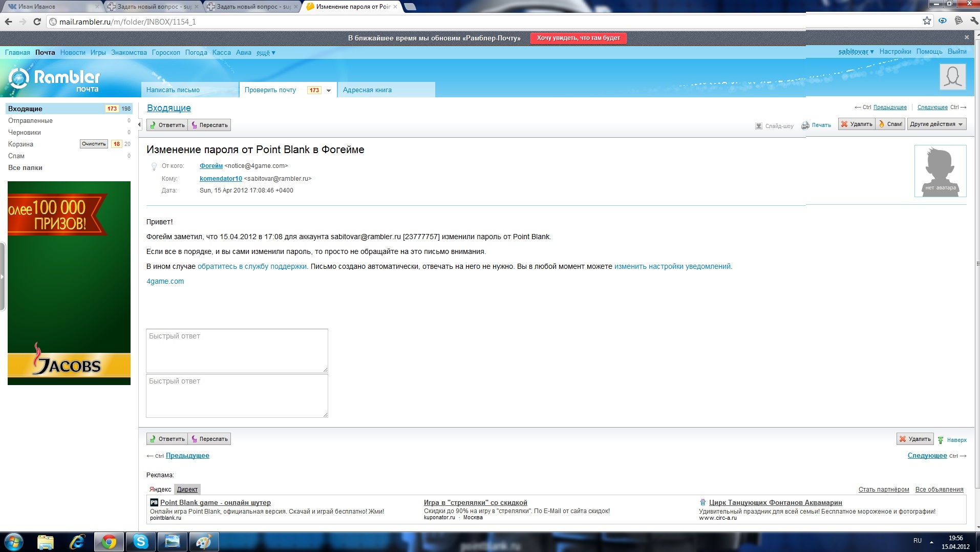Reload the page with the refresh icon
980x552 pixels.
click(x=37, y=22)
